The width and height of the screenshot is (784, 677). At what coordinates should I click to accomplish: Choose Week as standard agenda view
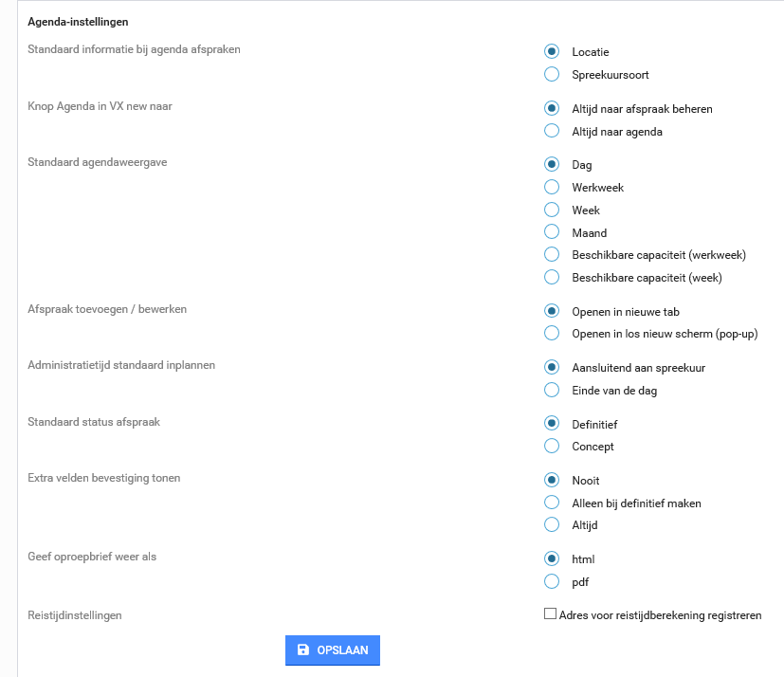pos(552,210)
